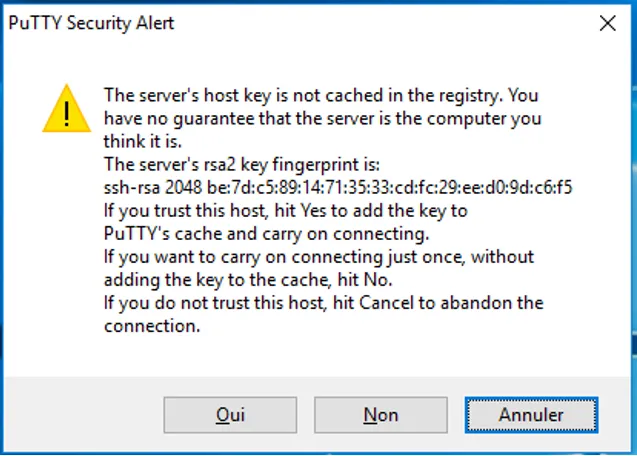
Task: Click "adding the key to the cache" line
Action: pos(250,280)
